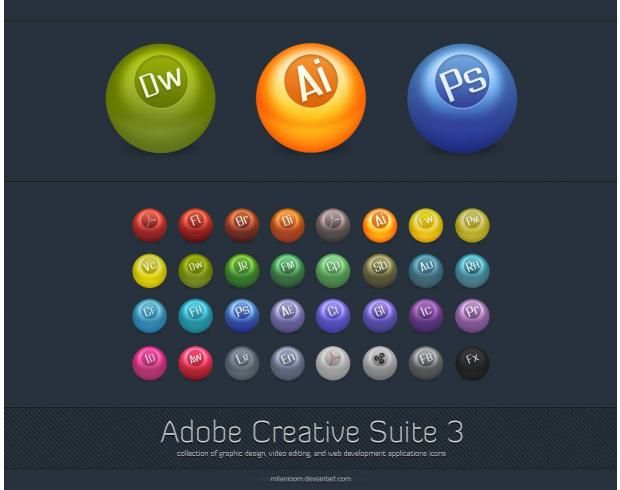This screenshot has width=620, height=490.
Task: Select the small blue Ps icon in grid
Action: tap(242, 316)
